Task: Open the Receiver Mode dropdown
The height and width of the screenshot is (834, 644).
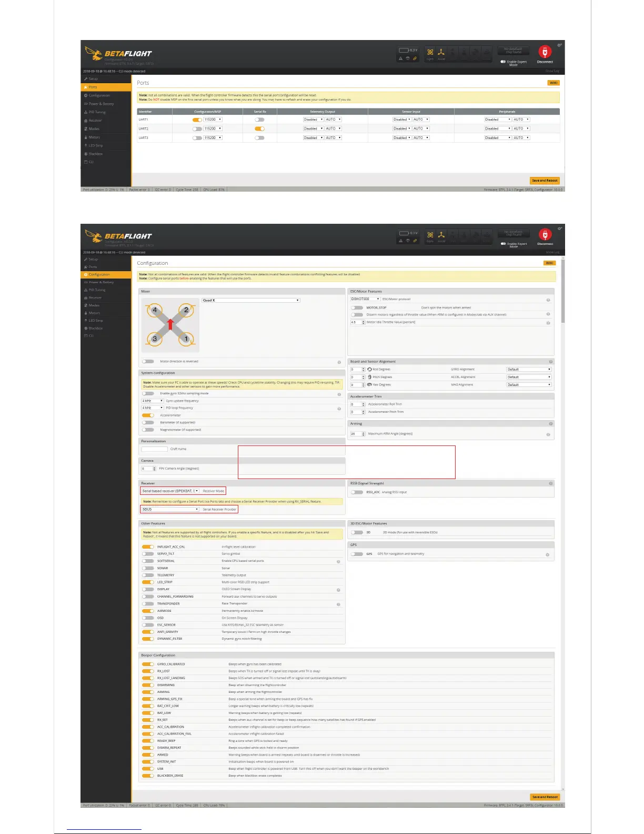Action: (170, 491)
